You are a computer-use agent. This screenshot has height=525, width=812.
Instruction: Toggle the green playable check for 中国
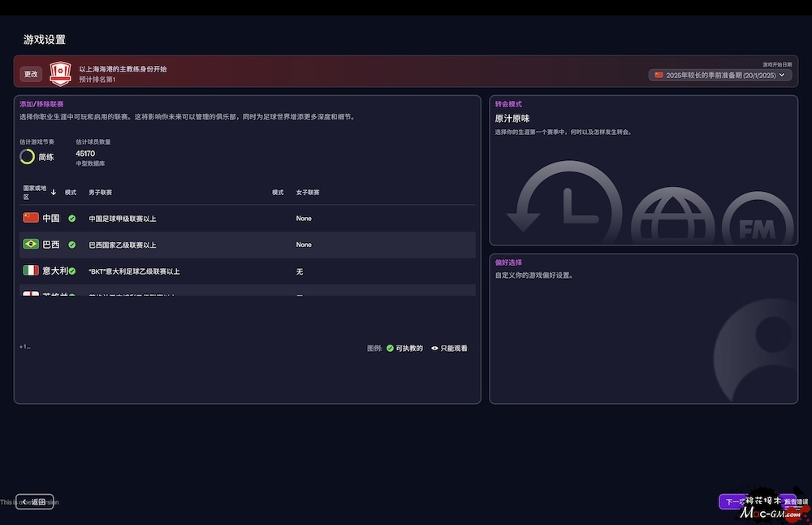coord(71,219)
